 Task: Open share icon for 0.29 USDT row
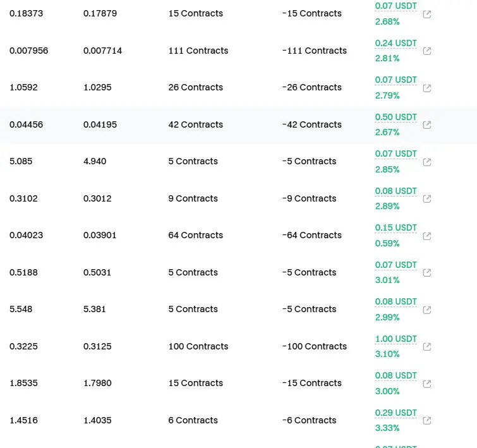(427, 421)
